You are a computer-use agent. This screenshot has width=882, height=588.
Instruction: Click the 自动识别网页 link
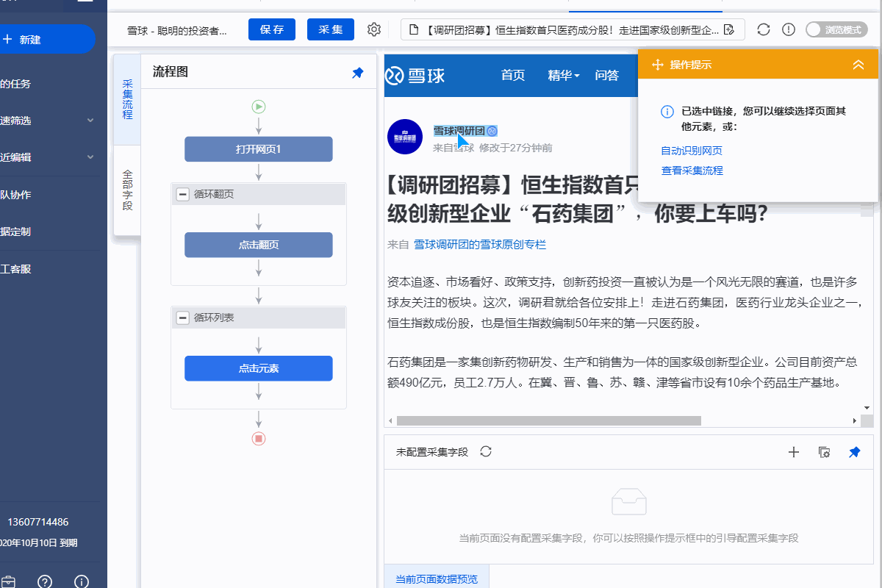[692, 151]
